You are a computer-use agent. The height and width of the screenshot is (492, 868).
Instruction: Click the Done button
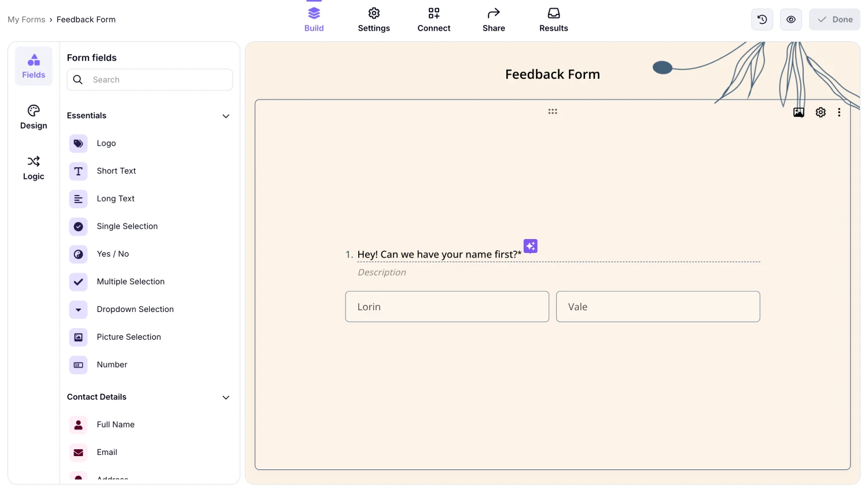click(834, 19)
